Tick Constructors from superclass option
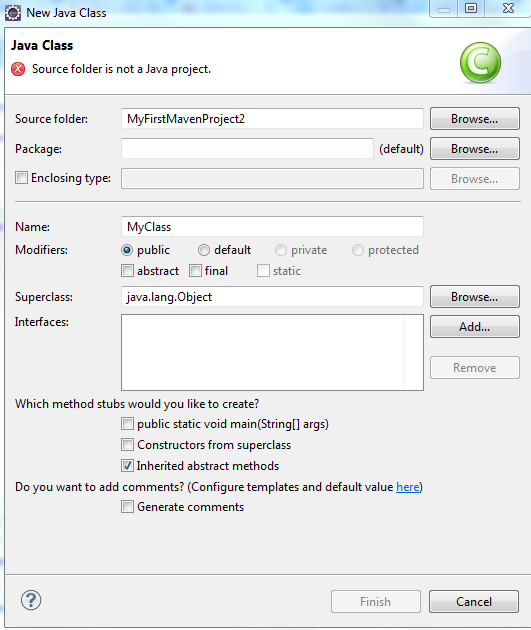 click(127, 445)
